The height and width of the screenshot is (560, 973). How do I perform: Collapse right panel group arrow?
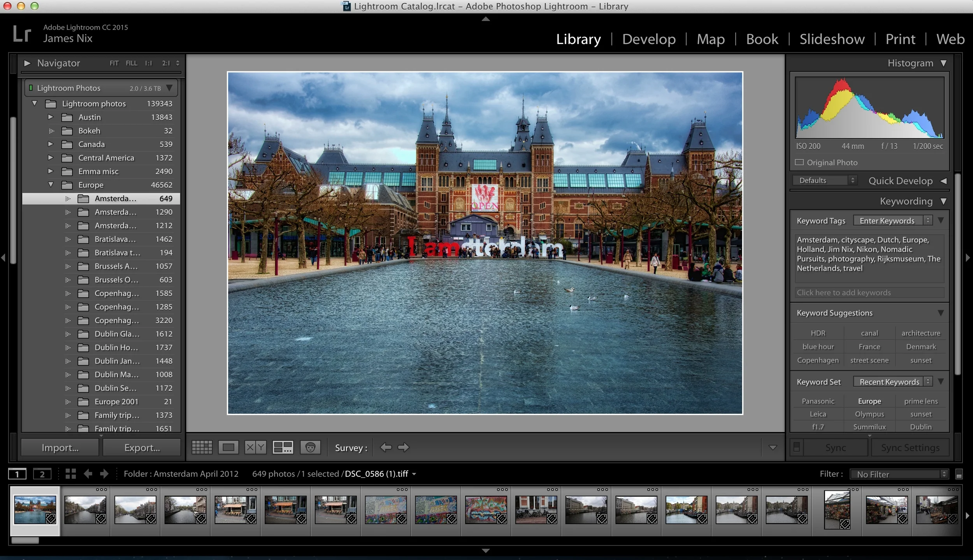(x=968, y=258)
